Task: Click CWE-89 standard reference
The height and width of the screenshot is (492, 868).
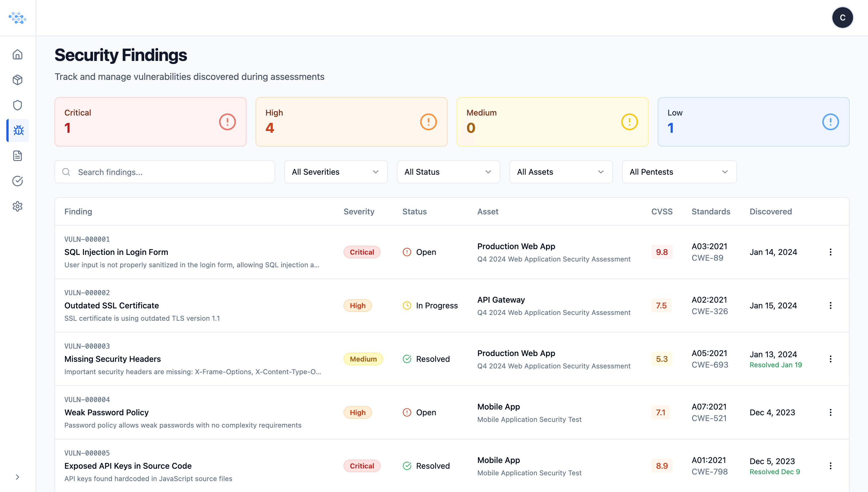Action: pos(707,258)
